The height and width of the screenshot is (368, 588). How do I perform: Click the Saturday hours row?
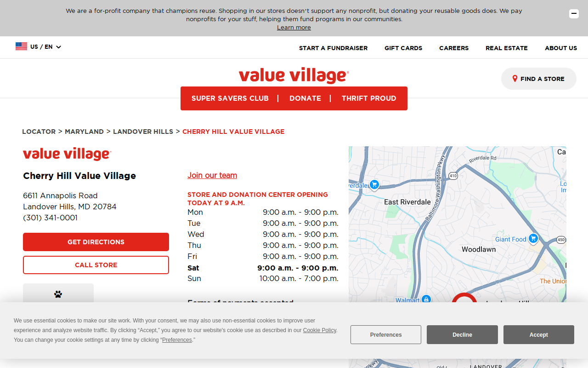pos(263,268)
